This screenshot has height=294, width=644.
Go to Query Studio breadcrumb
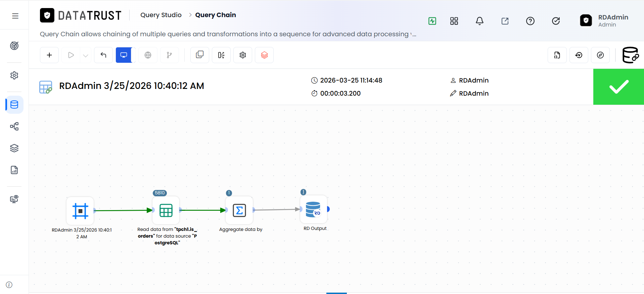(161, 15)
